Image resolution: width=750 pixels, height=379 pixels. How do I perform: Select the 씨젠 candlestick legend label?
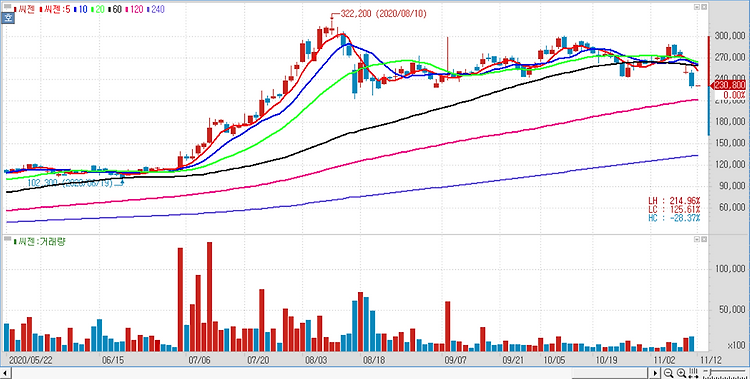(24, 9)
